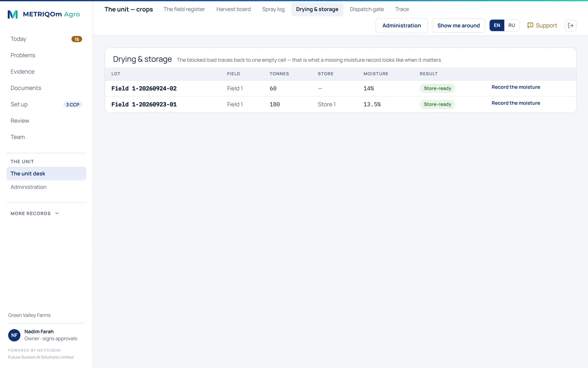The image size is (588, 368).
Task: Go to the Trace tab
Action: (x=402, y=9)
